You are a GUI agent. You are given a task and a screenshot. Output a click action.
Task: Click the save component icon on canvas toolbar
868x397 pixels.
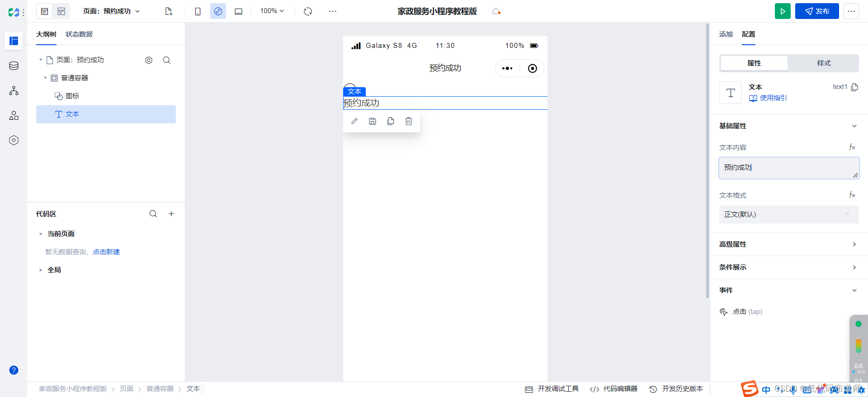point(373,121)
